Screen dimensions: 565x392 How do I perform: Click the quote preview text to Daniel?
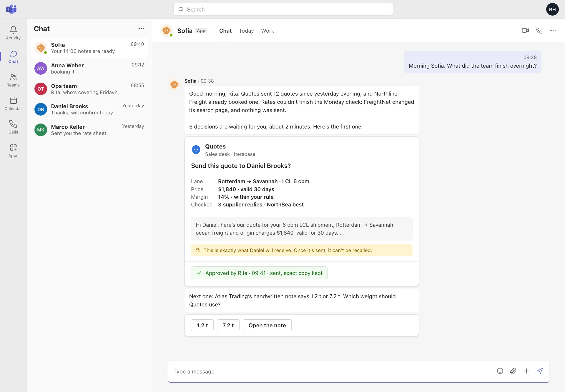302,229
